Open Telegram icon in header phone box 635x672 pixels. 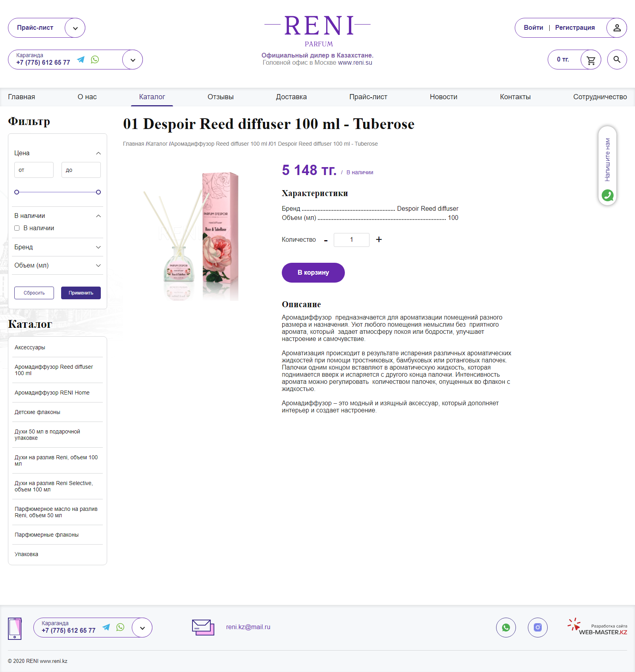point(81,60)
